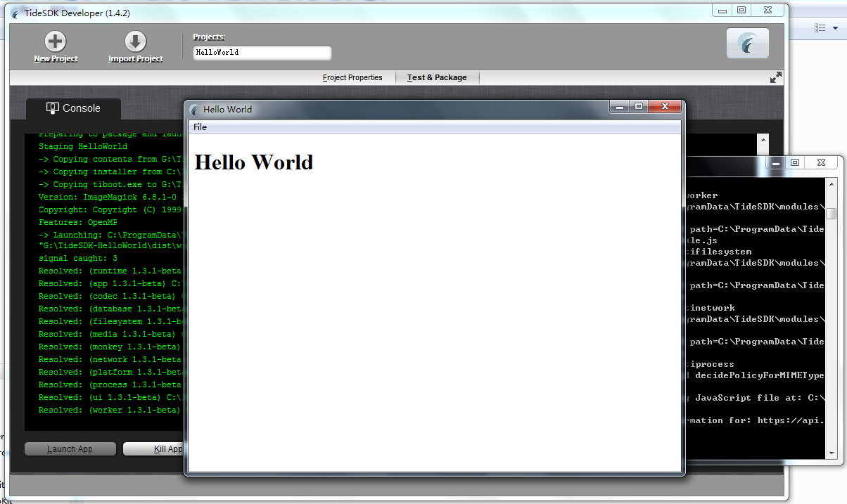847x504 pixels.
Task: Click the TideSDK logo button at top right
Action: [x=748, y=44]
